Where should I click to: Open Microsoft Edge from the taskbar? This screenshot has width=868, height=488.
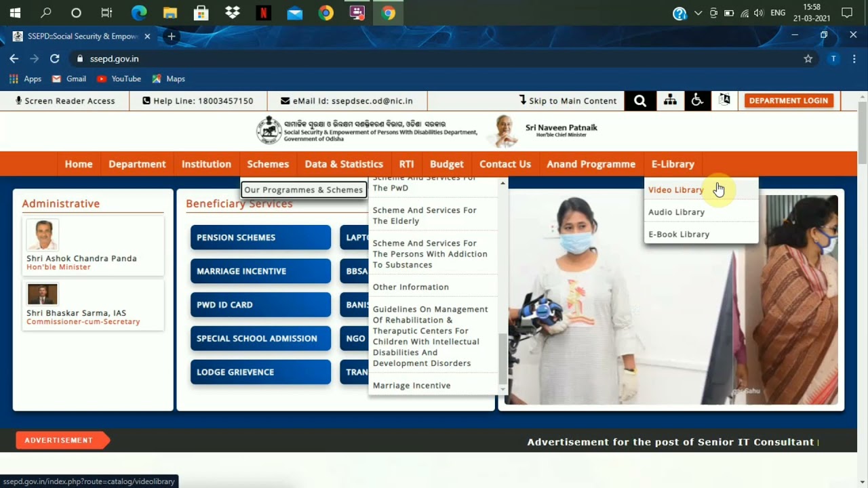point(138,13)
